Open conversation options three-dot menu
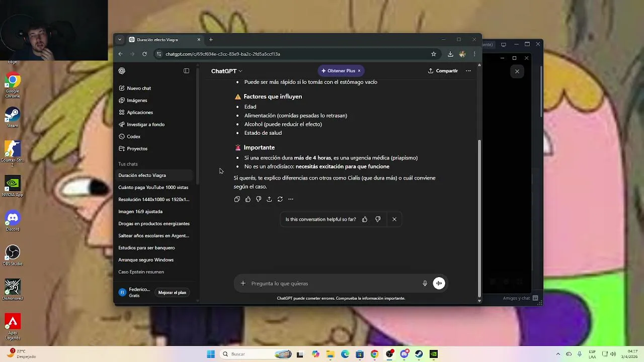The image size is (644, 362). coord(468,71)
